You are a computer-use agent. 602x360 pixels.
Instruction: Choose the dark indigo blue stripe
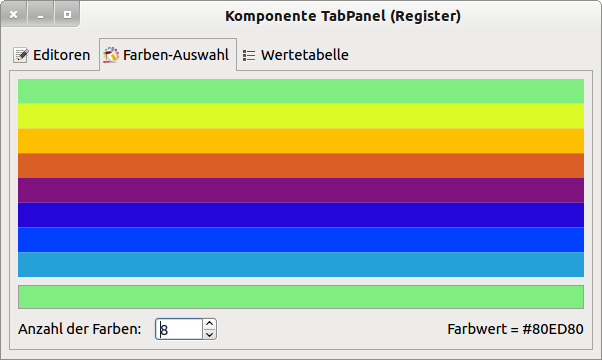pyautogui.click(x=301, y=215)
